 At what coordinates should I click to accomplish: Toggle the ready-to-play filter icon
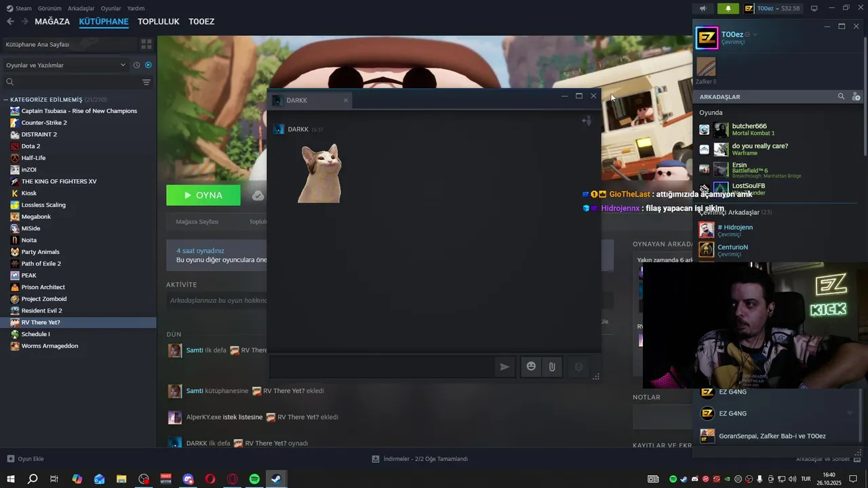[x=149, y=65]
